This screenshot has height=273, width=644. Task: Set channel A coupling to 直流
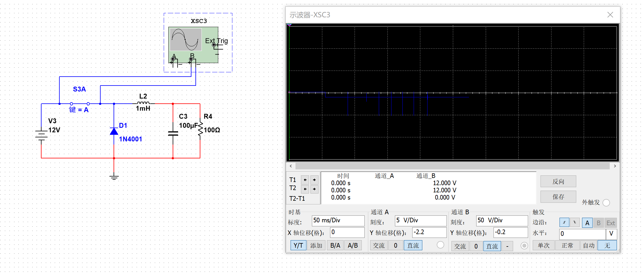click(413, 245)
